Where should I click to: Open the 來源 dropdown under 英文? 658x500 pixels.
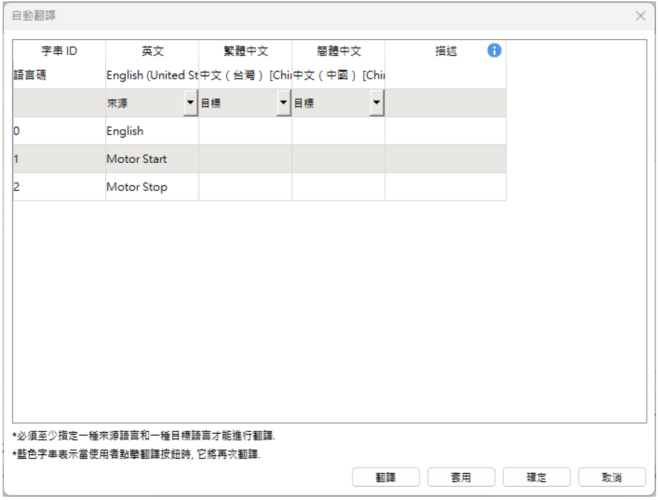pyautogui.click(x=191, y=103)
